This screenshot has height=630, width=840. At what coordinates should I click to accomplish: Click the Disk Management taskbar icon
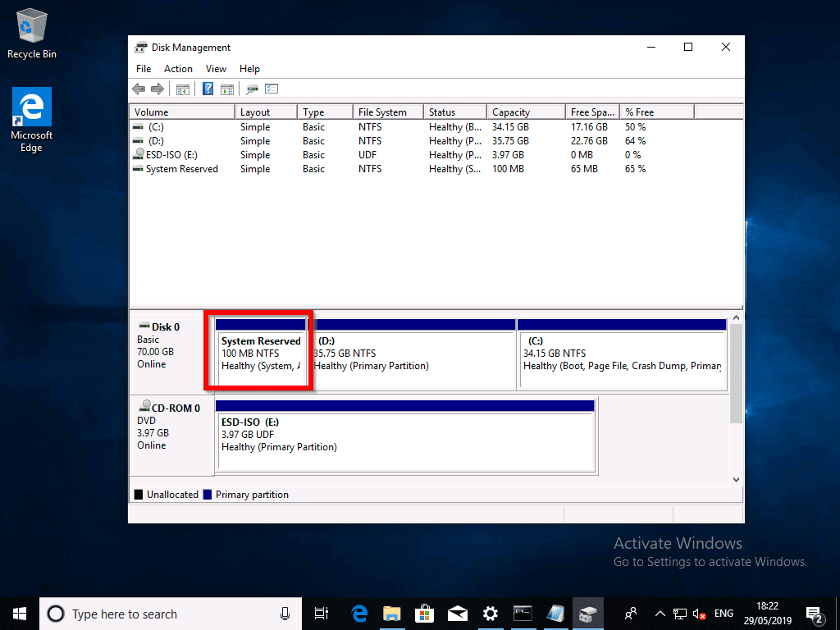click(x=587, y=614)
